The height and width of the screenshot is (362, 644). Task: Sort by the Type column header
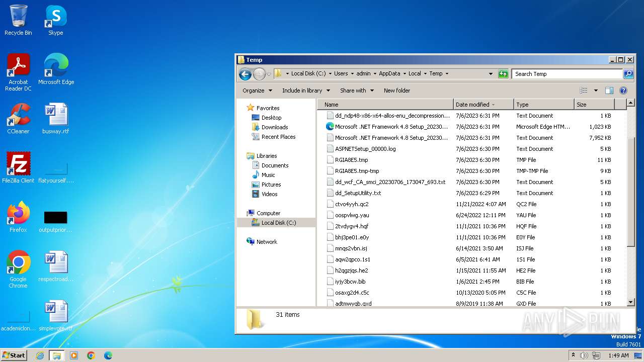tap(544, 105)
